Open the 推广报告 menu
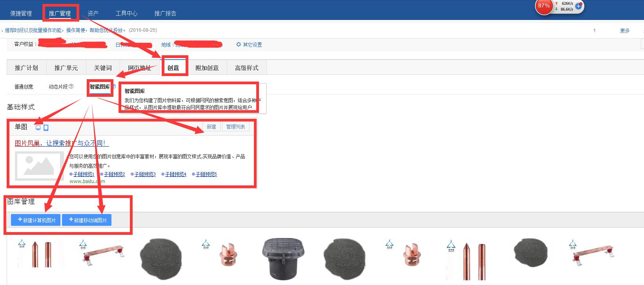The height and width of the screenshot is (285, 644). click(165, 13)
